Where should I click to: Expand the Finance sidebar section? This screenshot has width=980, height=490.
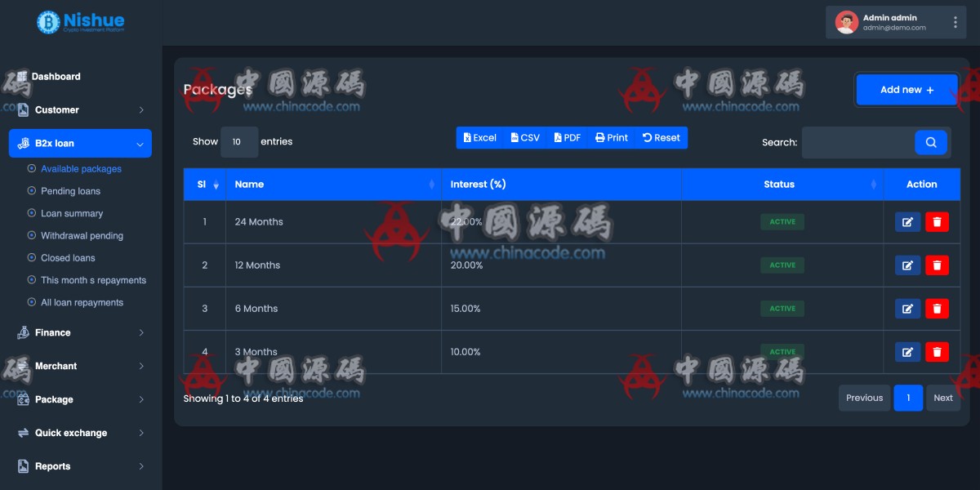point(80,333)
